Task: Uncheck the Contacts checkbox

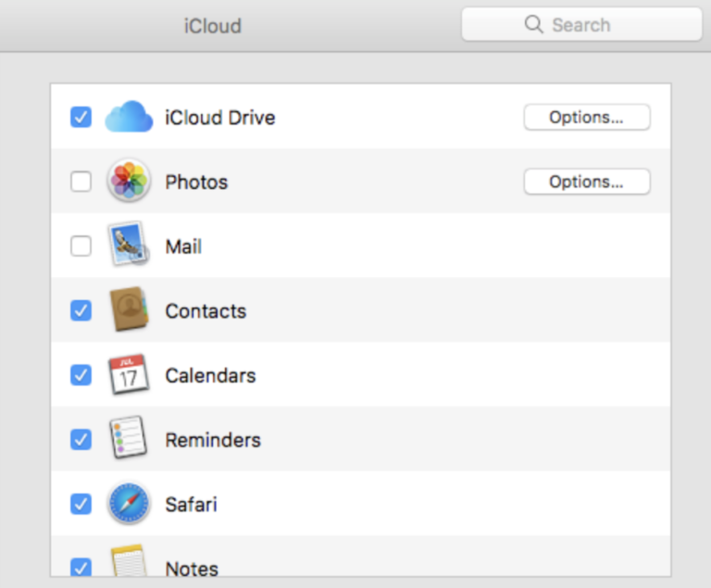Action: (x=81, y=310)
